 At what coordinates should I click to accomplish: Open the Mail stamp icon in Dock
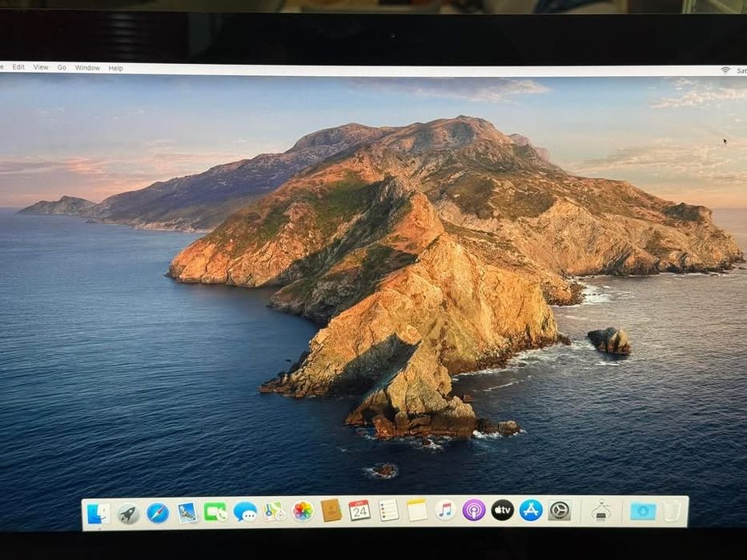pyautogui.click(x=187, y=513)
